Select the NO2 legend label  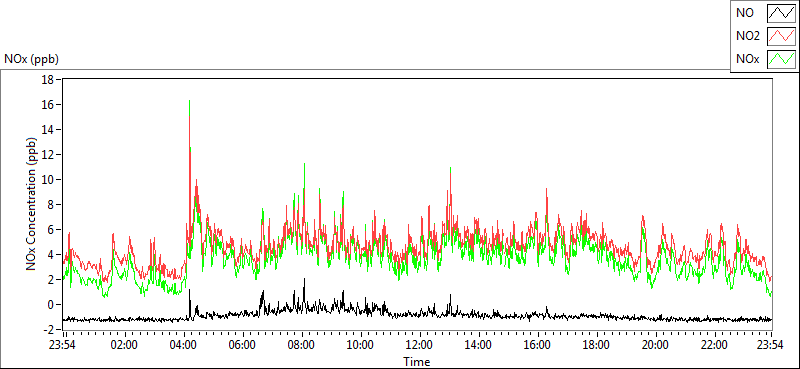point(748,36)
